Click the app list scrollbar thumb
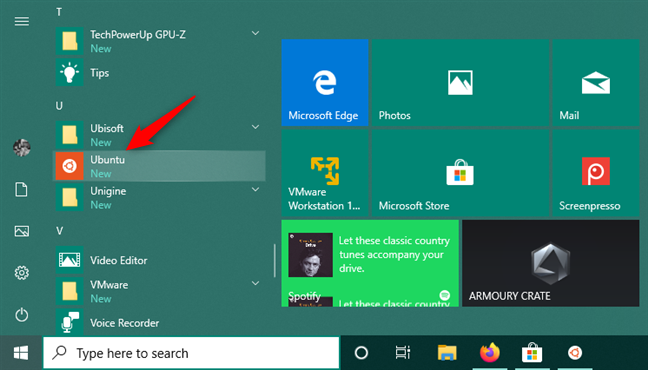Viewport: 648px width, 370px height. 274,260
